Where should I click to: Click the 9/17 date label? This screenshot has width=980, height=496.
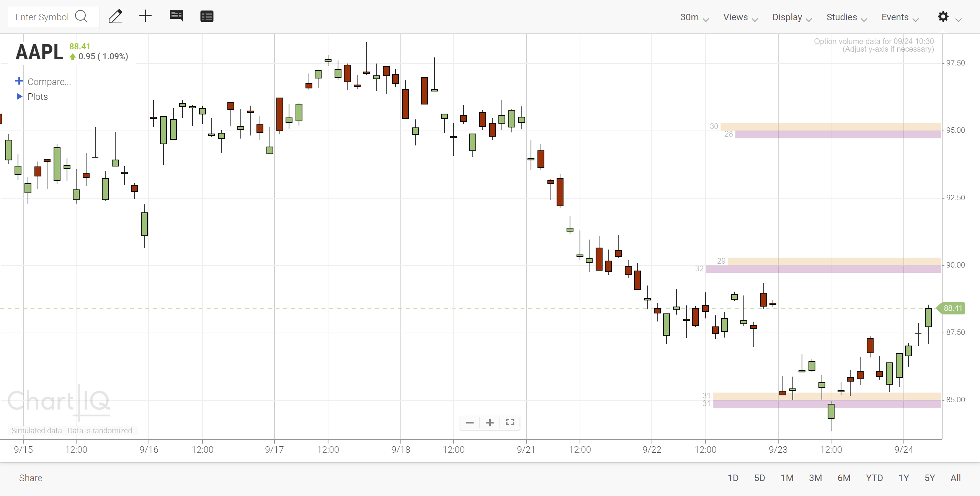[274, 450]
